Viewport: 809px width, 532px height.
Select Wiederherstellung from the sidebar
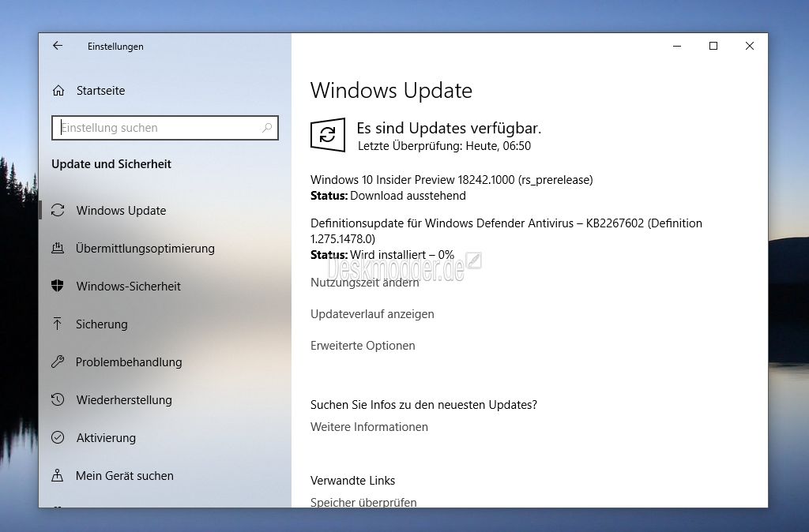tap(124, 400)
